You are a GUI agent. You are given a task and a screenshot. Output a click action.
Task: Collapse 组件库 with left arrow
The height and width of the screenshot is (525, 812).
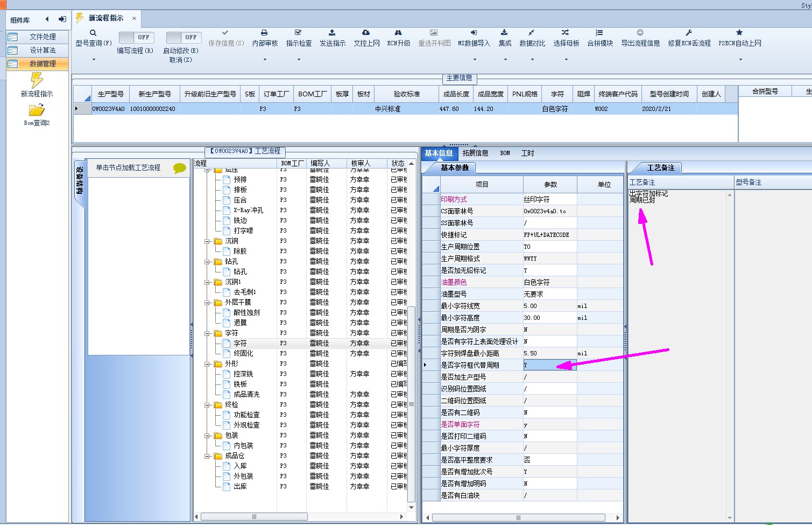coord(47,19)
